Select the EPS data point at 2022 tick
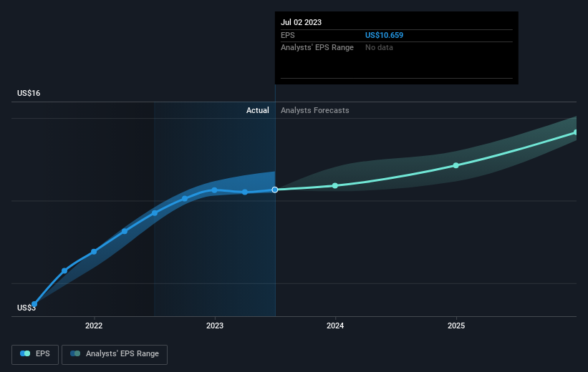 pyautogui.click(x=94, y=252)
